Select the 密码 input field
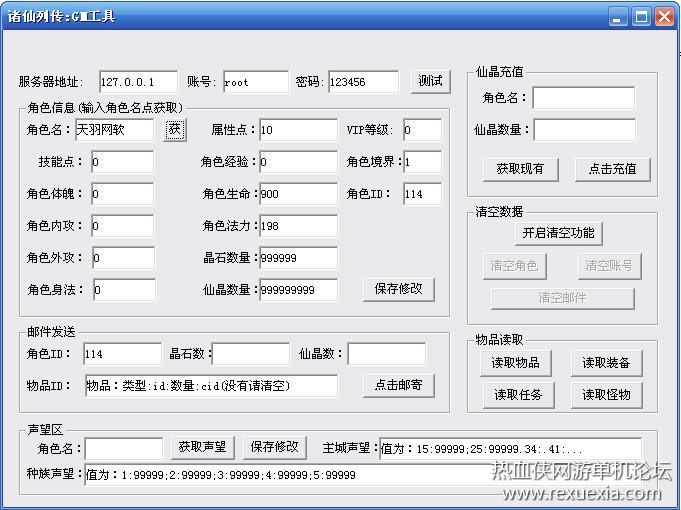The width and height of the screenshot is (681, 510). [x=364, y=82]
